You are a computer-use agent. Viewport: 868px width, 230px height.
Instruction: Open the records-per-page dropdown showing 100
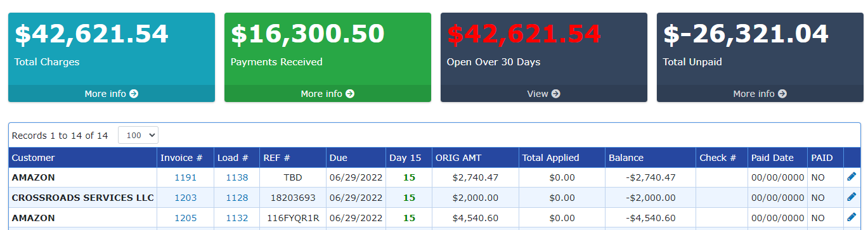point(138,135)
